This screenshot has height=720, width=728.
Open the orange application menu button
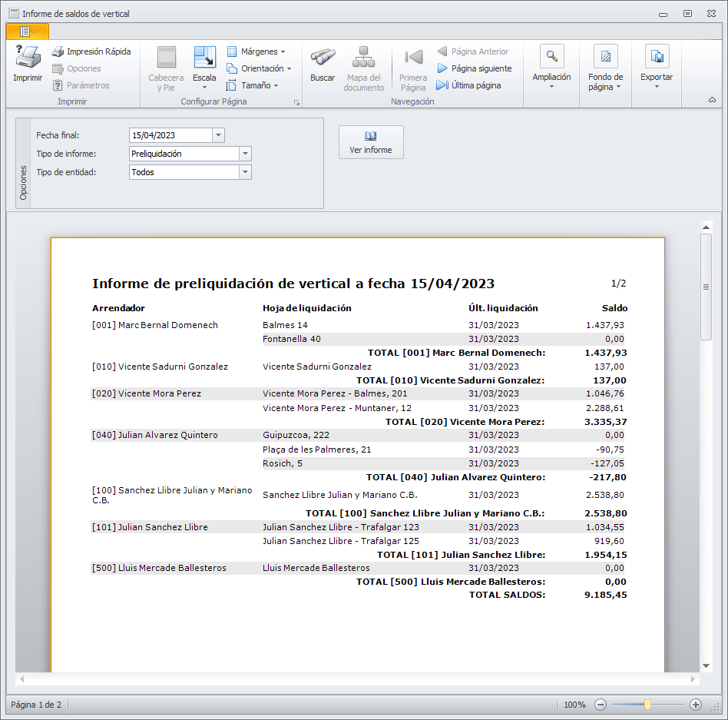28,32
